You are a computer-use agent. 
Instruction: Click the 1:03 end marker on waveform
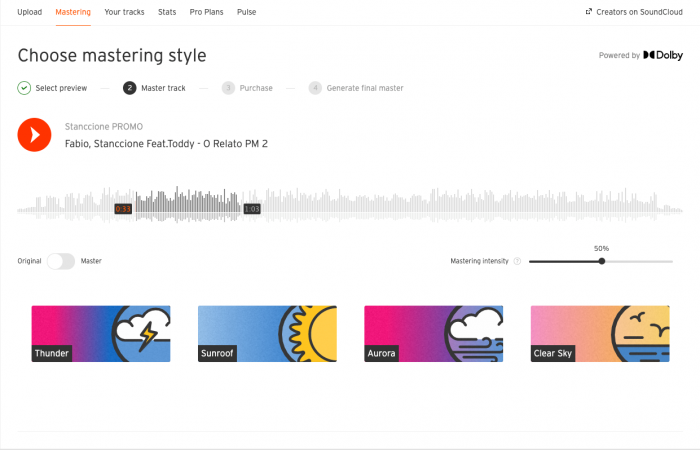[252, 209]
